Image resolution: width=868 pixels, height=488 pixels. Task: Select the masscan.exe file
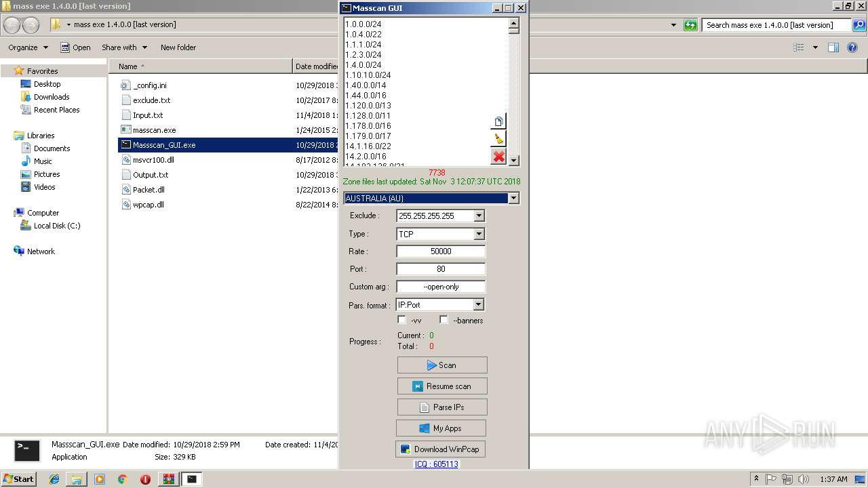[154, 130]
